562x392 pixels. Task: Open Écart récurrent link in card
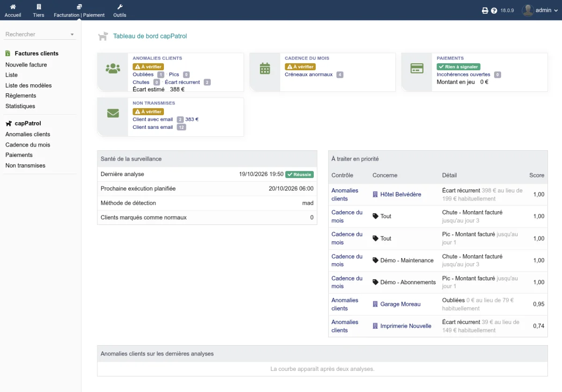(x=182, y=82)
